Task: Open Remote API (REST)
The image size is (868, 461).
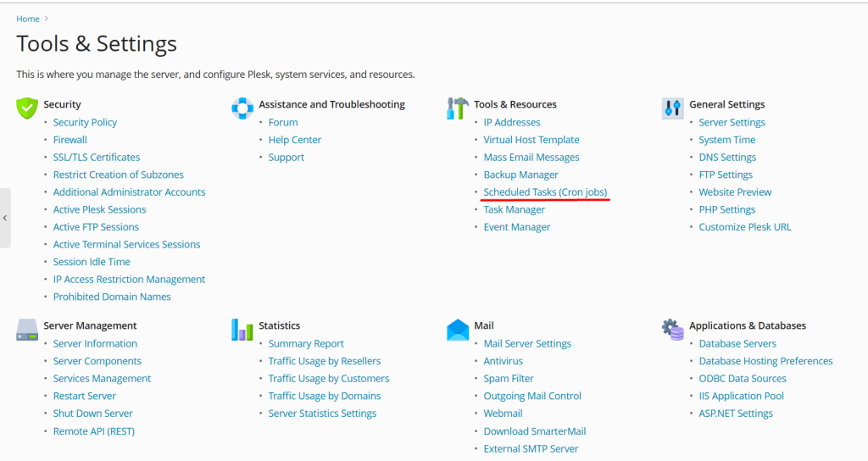Action: click(x=94, y=431)
